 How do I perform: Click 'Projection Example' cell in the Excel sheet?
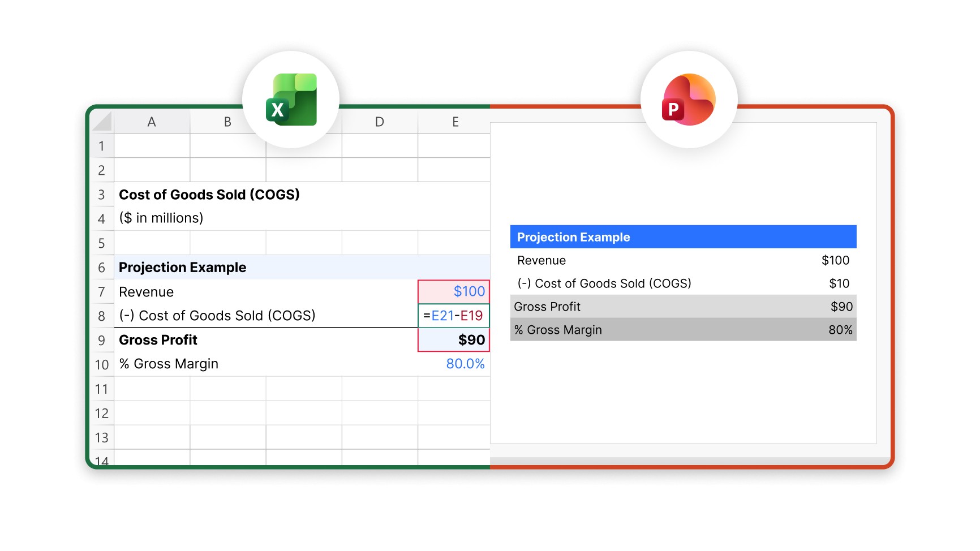point(182,268)
